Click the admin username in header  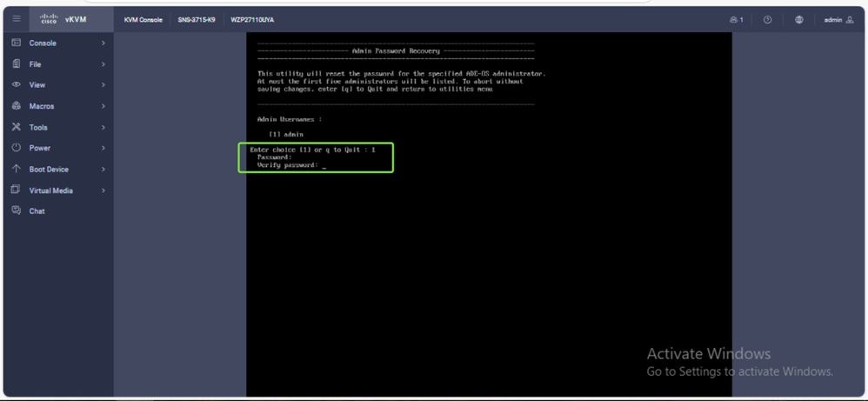tap(833, 20)
